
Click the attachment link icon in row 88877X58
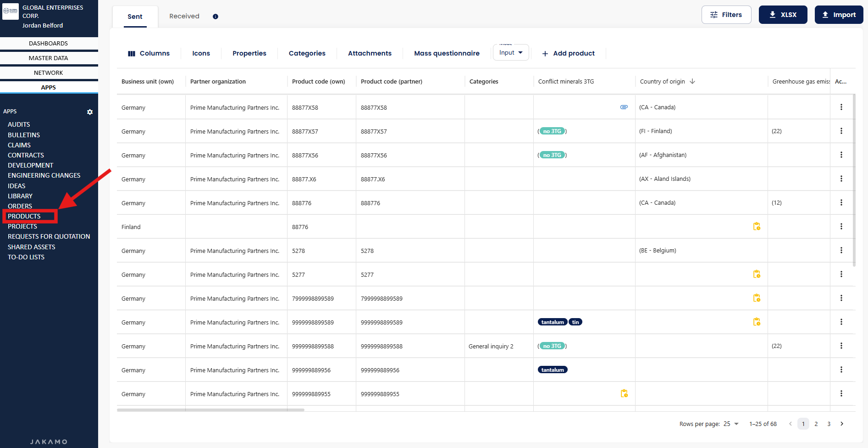coord(624,107)
